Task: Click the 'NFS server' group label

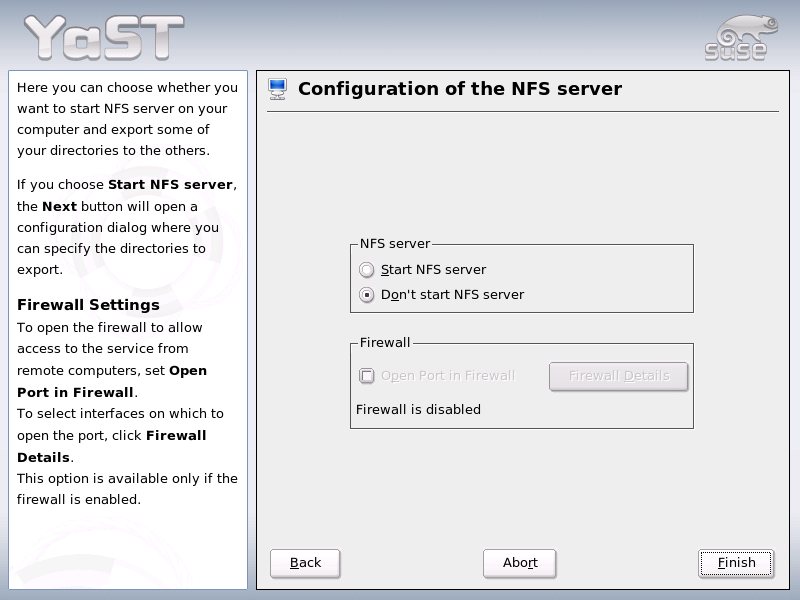Action: point(395,244)
